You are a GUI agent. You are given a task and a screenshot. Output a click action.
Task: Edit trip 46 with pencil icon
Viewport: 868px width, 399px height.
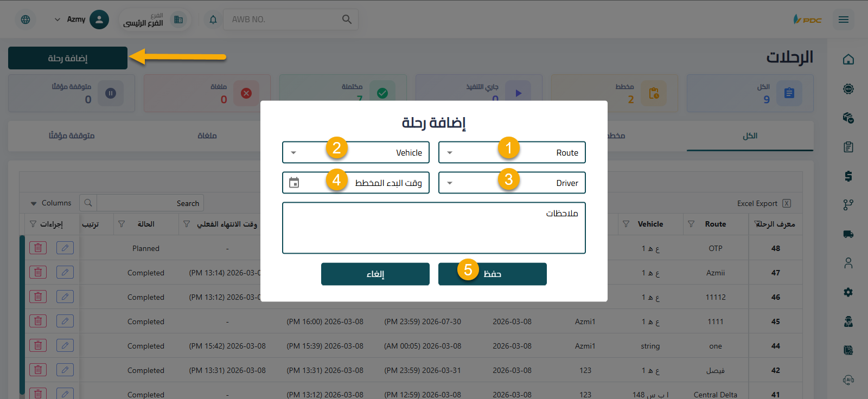(65, 297)
